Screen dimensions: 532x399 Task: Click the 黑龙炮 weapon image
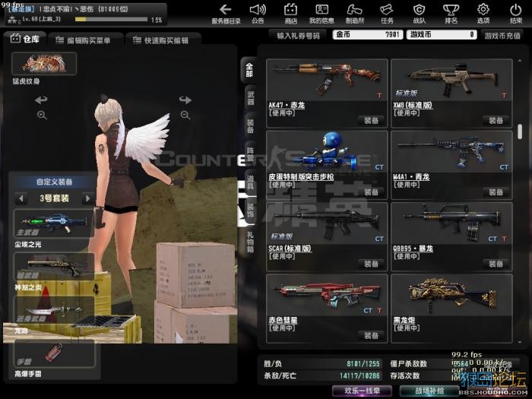click(451, 295)
